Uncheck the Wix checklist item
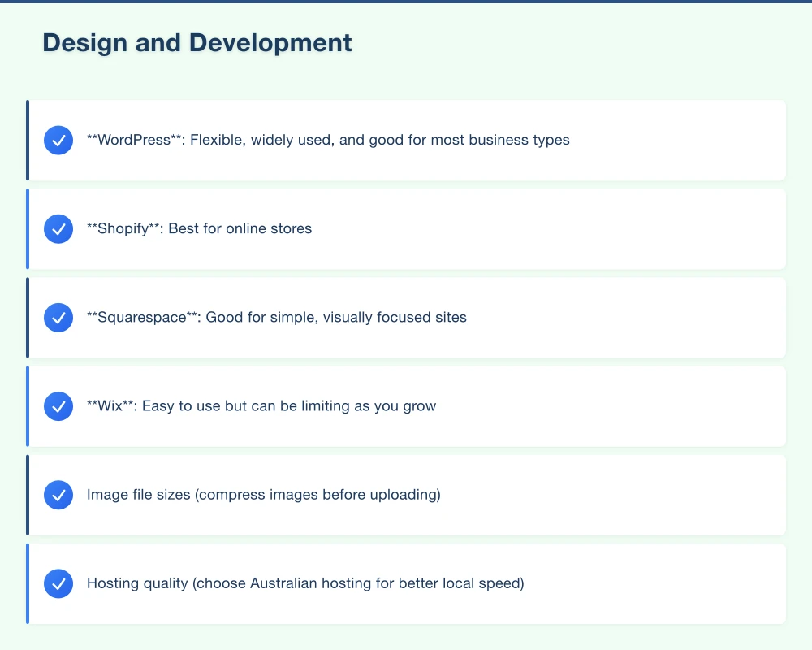This screenshot has height=650, width=812. [406, 406]
